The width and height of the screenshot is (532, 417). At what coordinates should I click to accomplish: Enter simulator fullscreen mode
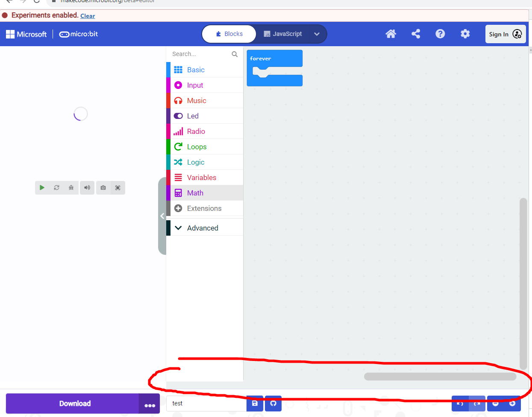[118, 187]
